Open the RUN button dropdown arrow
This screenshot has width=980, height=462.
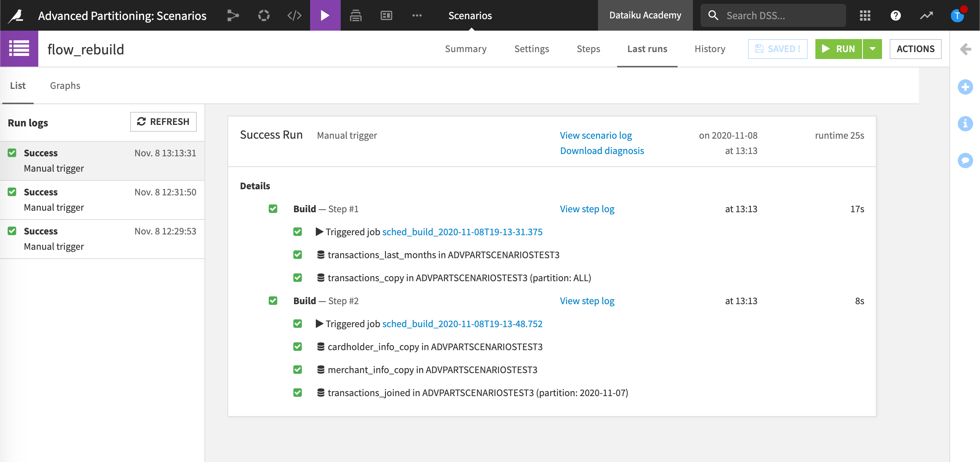coord(872,49)
